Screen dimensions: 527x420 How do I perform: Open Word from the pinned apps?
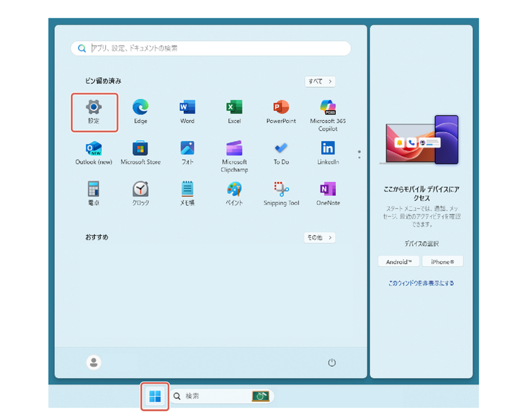(187, 112)
